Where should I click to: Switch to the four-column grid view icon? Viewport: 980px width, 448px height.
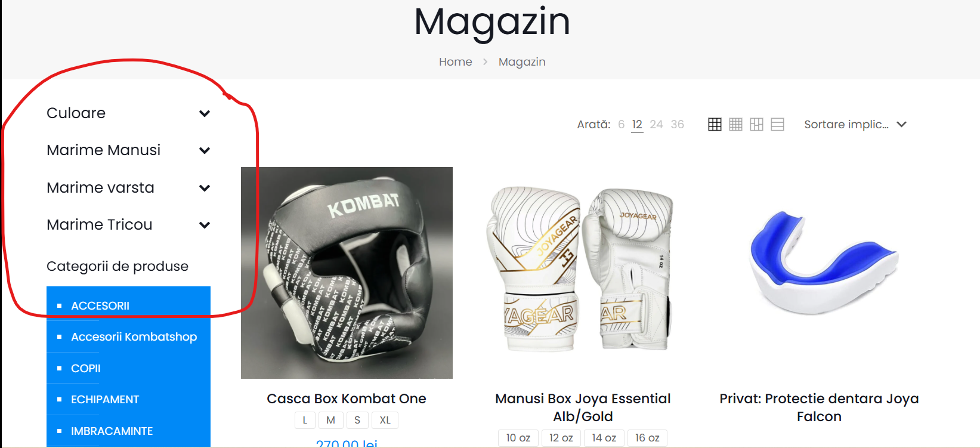(735, 124)
